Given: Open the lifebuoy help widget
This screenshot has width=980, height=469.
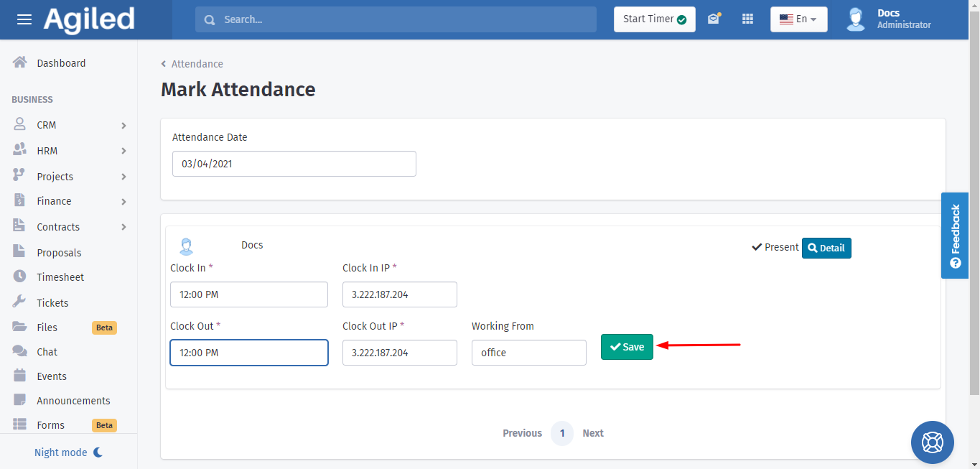Looking at the screenshot, I should point(932,442).
